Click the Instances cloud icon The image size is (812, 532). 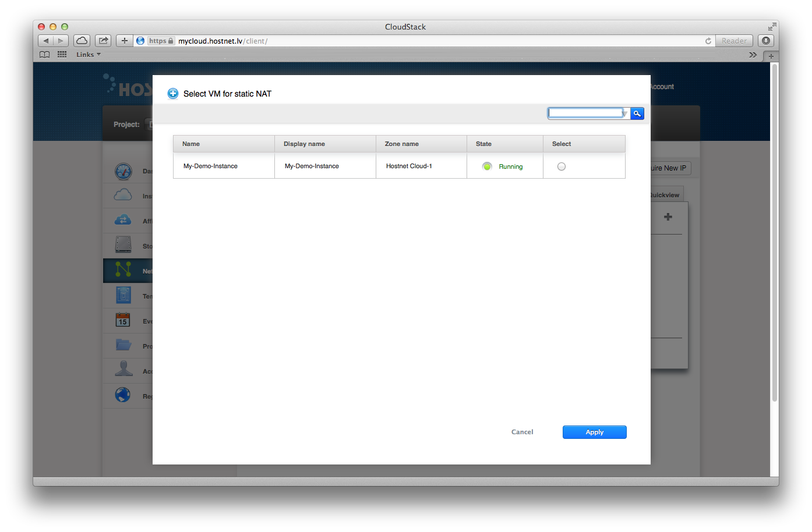123,196
